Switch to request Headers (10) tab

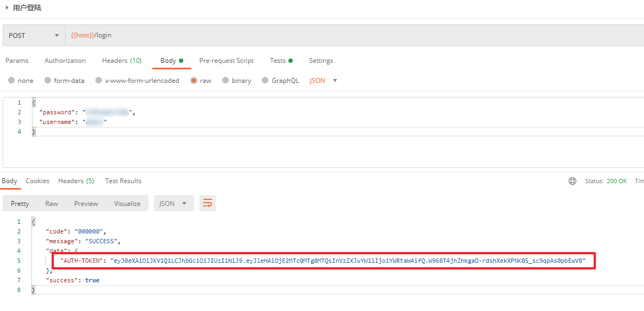pyautogui.click(x=121, y=61)
